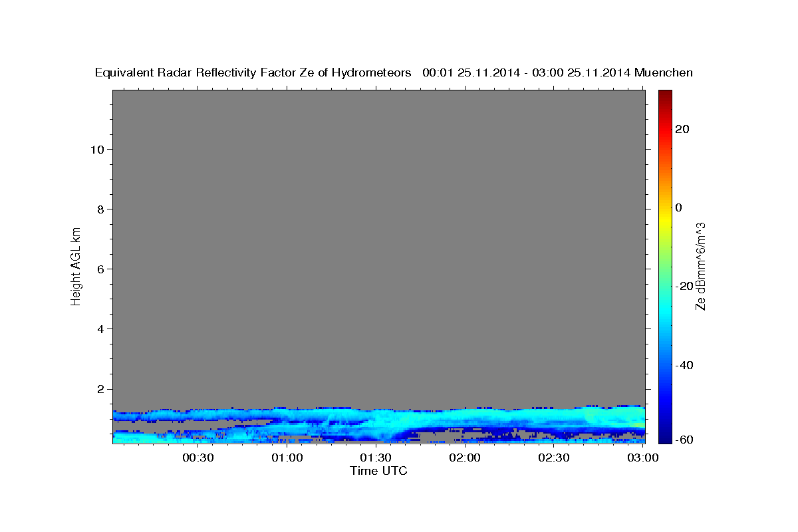Click the '01:30' time tick label
The image size is (798, 532).
[x=376, y=458]
